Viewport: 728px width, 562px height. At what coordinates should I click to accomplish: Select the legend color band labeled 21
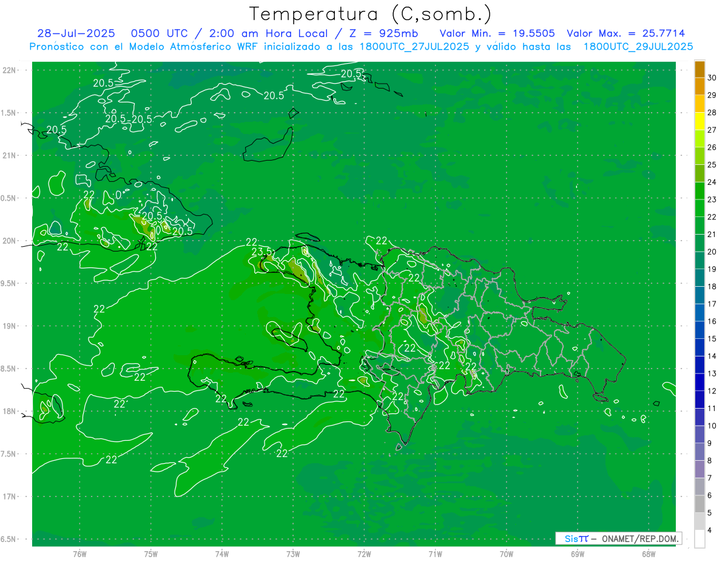699,226
